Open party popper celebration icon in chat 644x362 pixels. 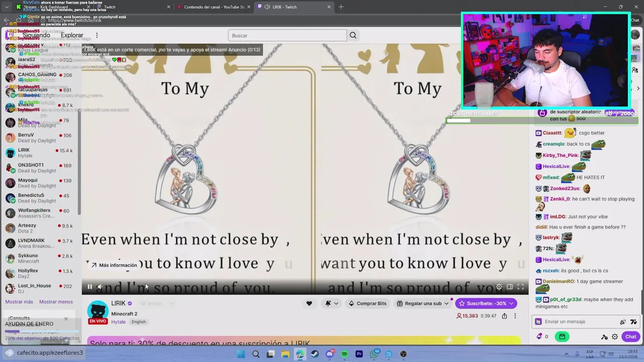(623, 322)
